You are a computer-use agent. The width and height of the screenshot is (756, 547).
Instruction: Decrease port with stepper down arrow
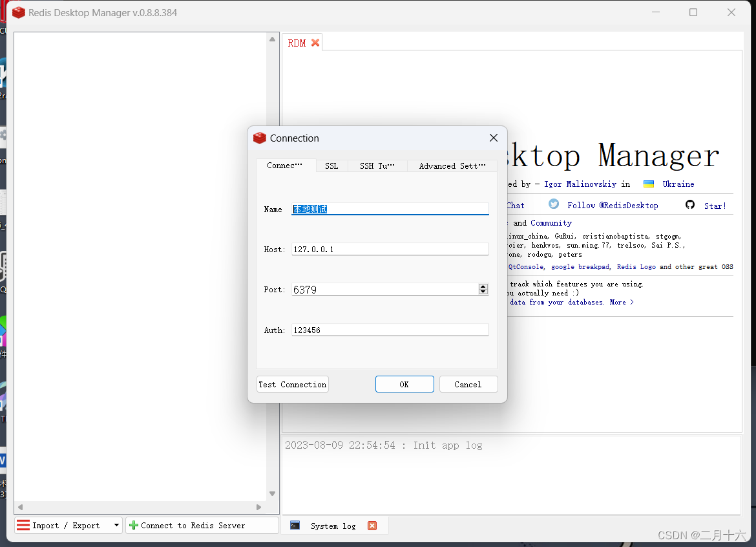point(483,292)
